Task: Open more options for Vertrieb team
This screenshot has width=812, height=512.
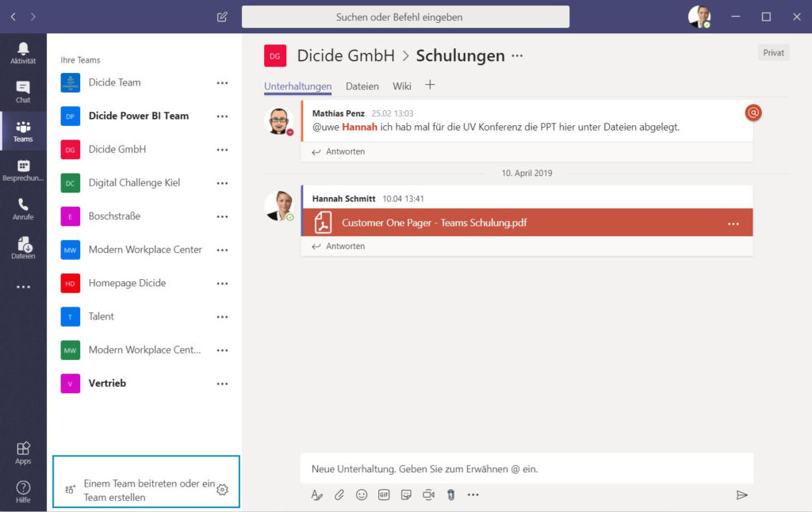Action: click(222, 384)
